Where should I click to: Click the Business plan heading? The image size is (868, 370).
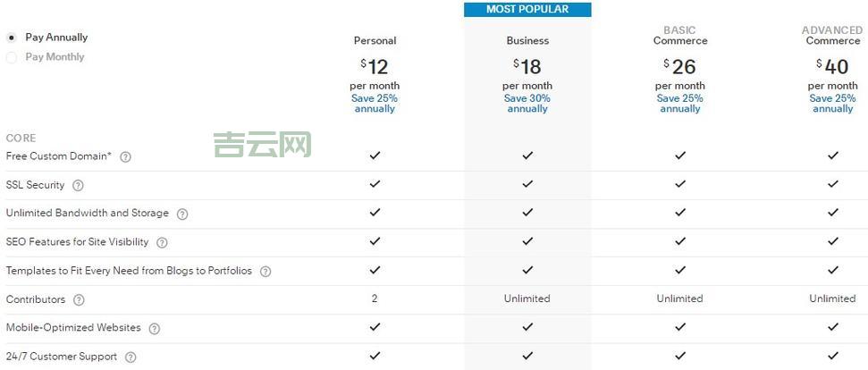[x=527, y=40]
